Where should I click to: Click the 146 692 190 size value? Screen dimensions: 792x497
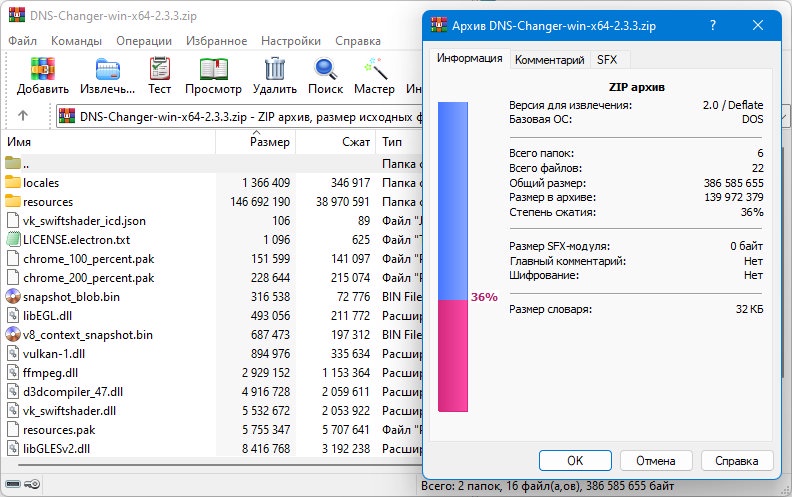(x=260, y=202)
